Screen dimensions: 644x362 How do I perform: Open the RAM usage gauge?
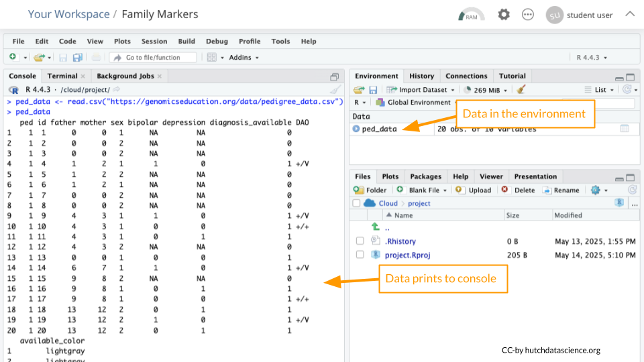tap(471, 15)
